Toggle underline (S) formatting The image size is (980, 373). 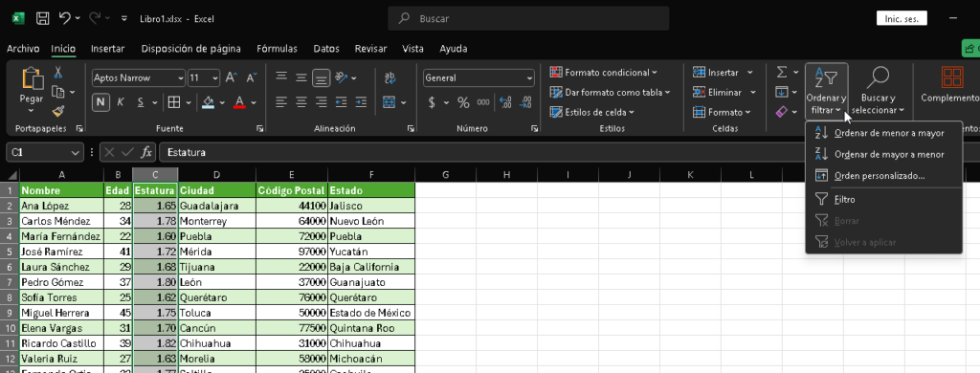140,102
